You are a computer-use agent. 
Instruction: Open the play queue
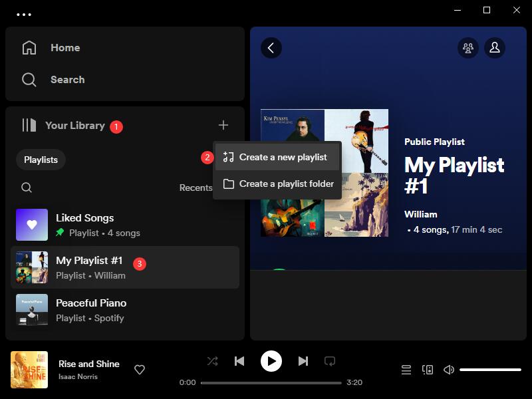[406, 370]
